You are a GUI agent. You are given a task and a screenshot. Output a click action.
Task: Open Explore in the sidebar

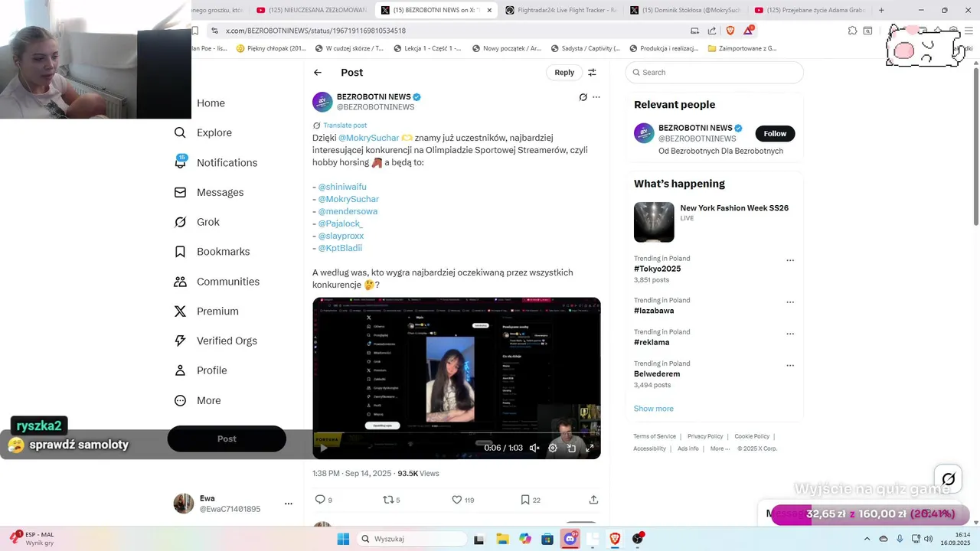[x=203, y=132]
